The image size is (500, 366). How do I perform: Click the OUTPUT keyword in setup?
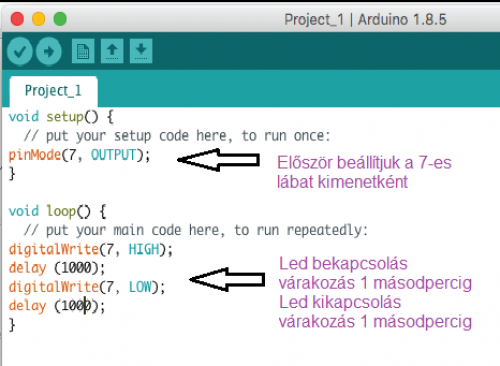click(x=113, y=155)
